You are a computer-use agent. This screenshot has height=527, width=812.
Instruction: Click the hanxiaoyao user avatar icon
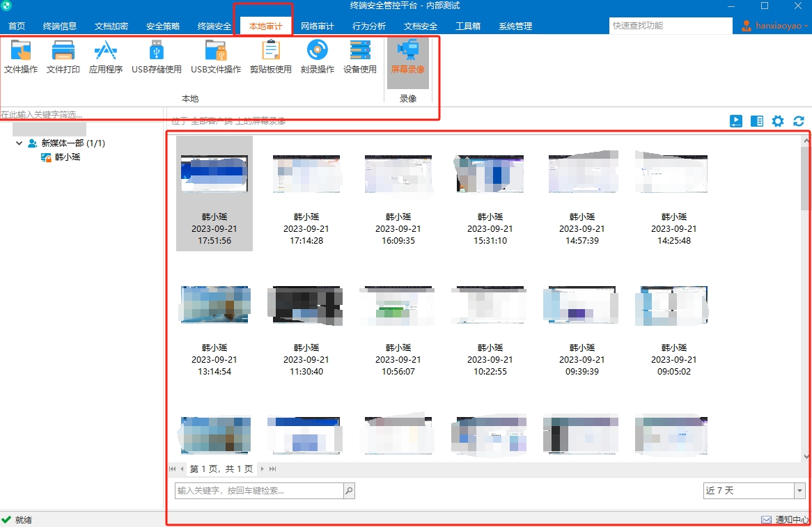coord(747,25)
